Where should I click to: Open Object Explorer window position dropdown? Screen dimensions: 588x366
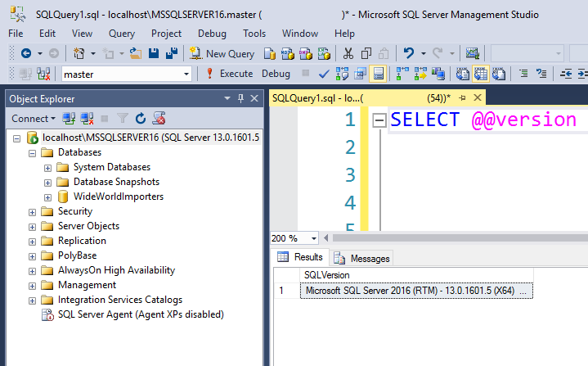click(x=227, y=98)
